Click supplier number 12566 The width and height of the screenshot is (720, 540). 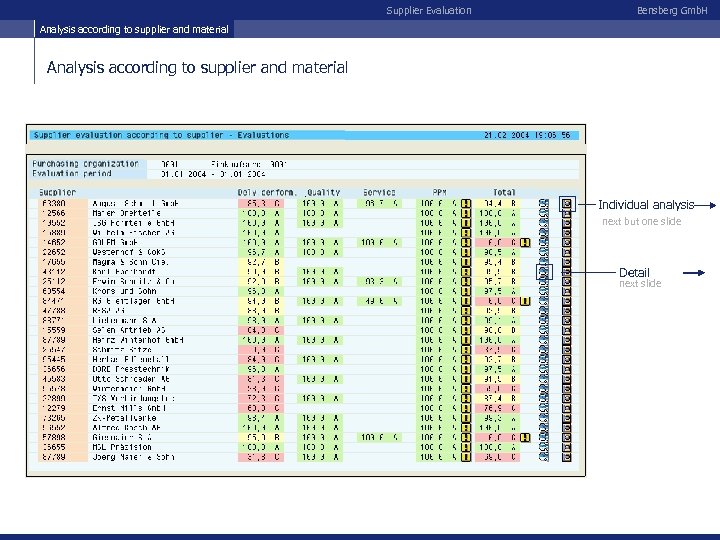[54, 213]
